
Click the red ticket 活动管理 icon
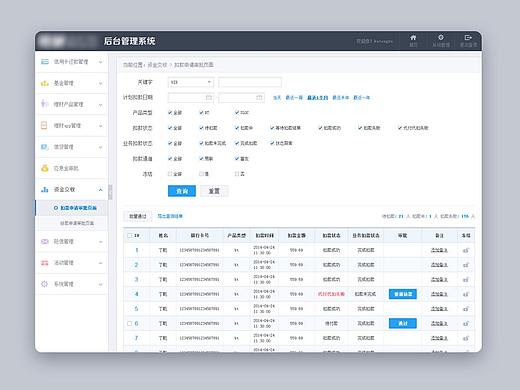point(45,263)
